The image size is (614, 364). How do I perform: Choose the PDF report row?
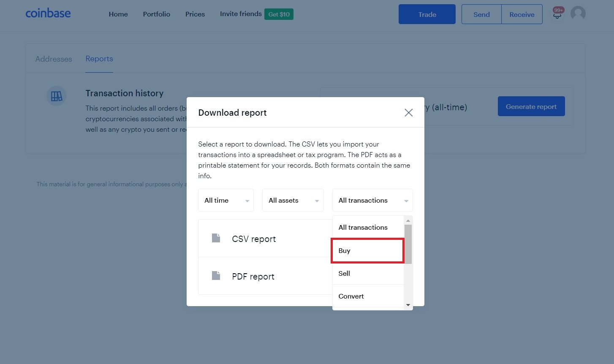pyautogui.click(x=265, y=276)
